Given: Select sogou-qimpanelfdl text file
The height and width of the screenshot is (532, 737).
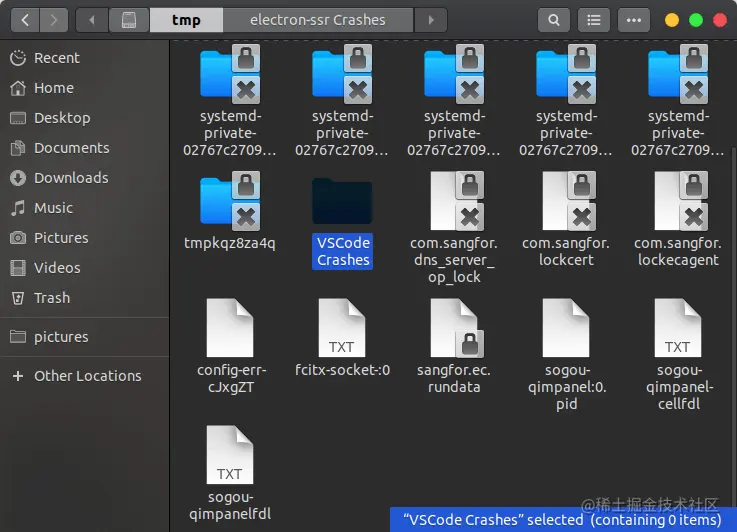Looking at the screenshot, I should click(230, 474).
